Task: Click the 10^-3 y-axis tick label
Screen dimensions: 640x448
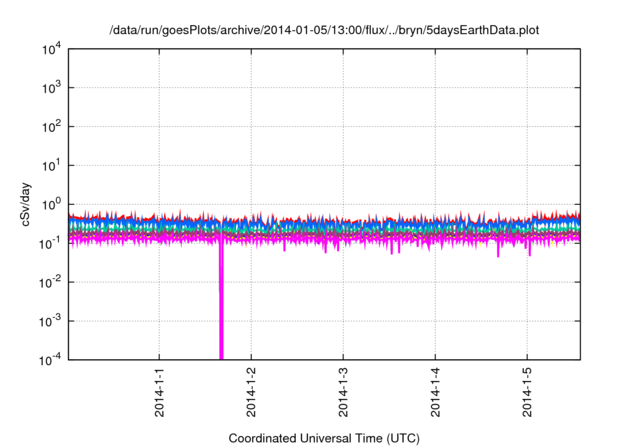Action: click(51, 322)
